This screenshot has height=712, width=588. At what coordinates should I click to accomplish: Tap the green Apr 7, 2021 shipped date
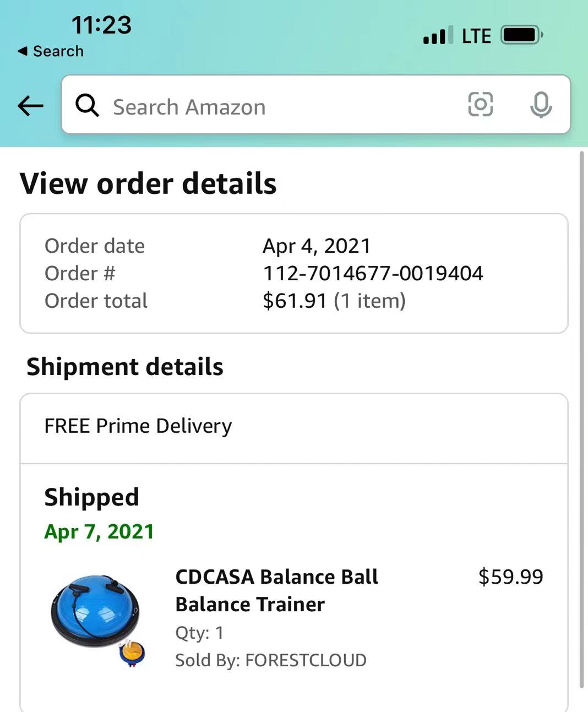pyautogui.click(x=99, y=531)
